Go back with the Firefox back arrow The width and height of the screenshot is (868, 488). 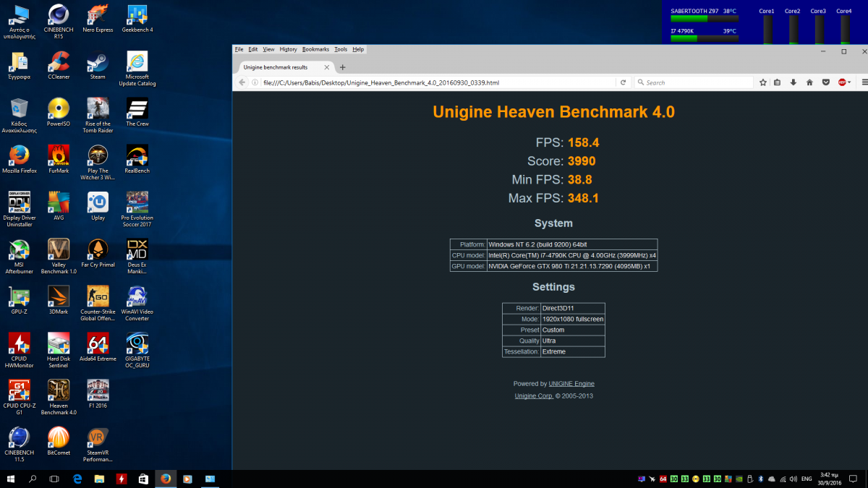coord(242,82)
